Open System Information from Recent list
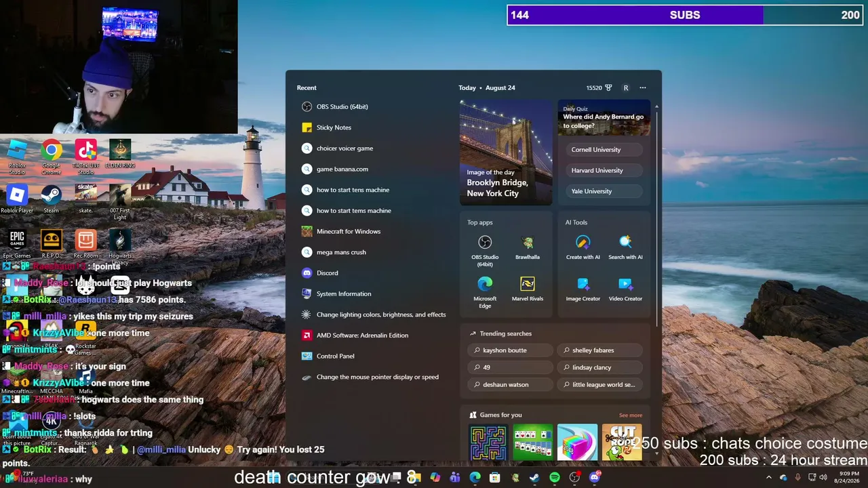The width and height of the screenshot is (868, 488). (336, 293)
